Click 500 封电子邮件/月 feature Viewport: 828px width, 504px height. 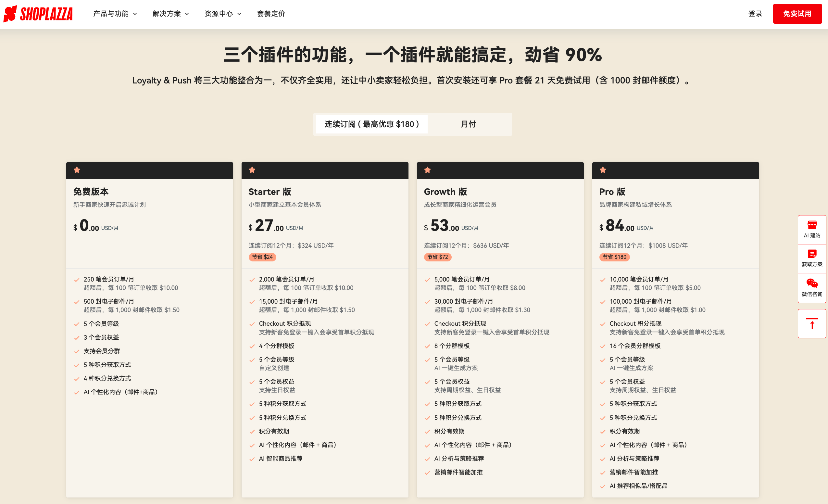point(108,302)
